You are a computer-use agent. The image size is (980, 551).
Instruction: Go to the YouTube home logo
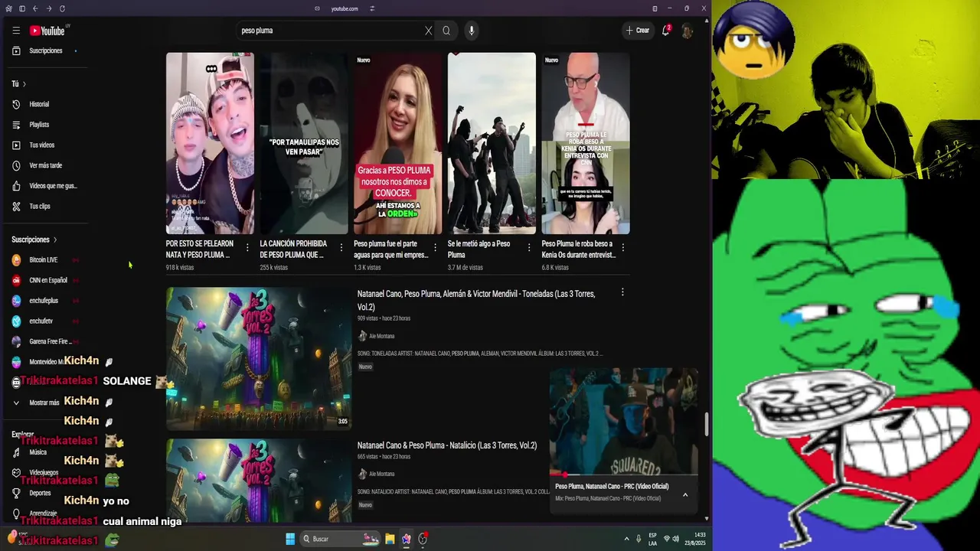47,31
